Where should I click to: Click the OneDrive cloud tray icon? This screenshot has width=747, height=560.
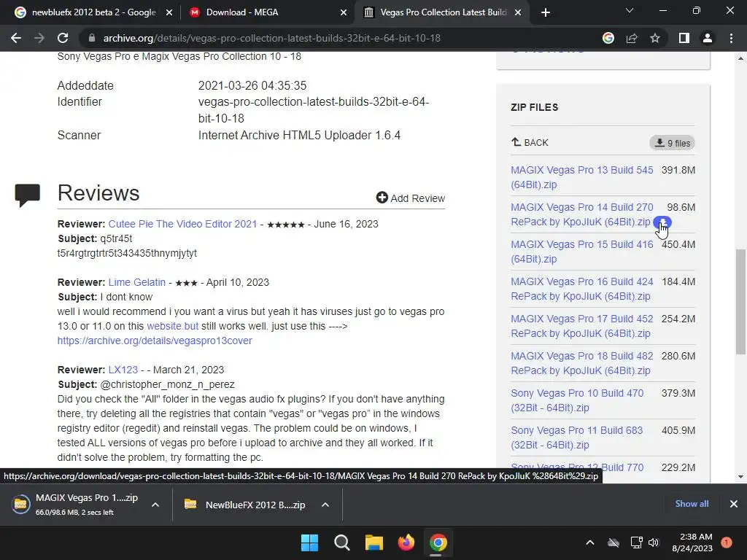tap(614, 542)
